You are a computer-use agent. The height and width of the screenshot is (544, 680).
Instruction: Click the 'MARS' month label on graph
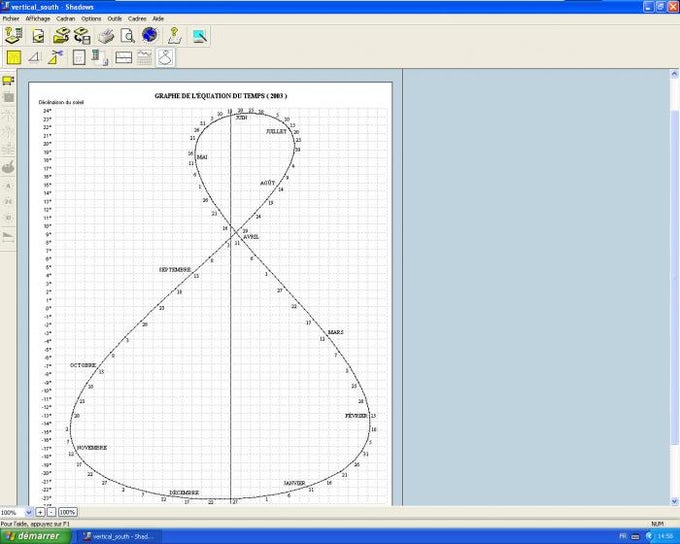pos(335,332)
